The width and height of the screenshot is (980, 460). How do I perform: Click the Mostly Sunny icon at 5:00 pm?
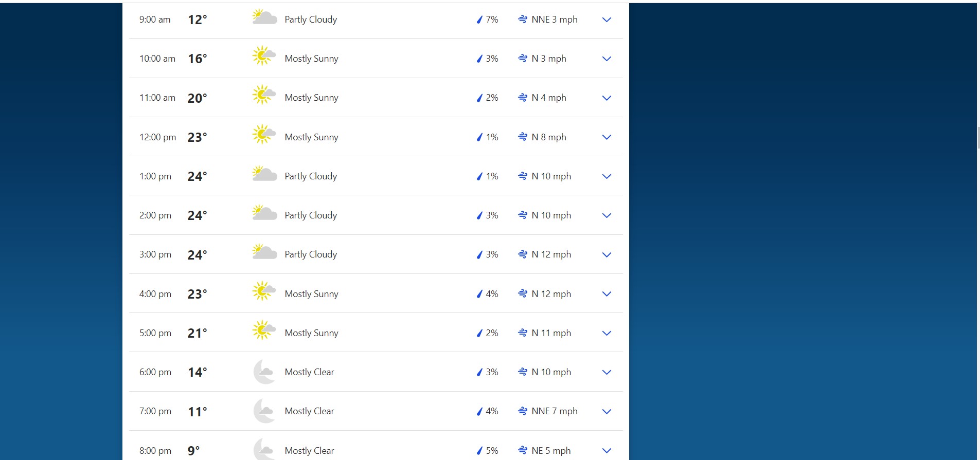(x=264, y=330)
